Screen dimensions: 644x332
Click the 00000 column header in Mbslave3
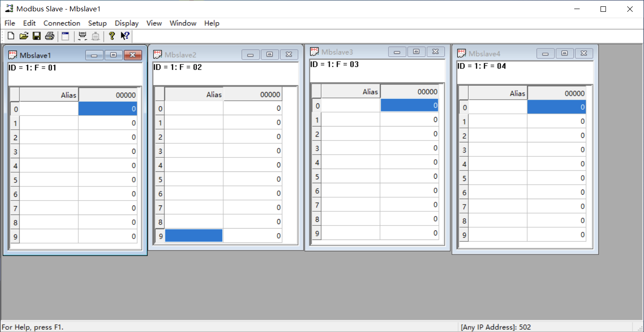(x=409, y=92)
